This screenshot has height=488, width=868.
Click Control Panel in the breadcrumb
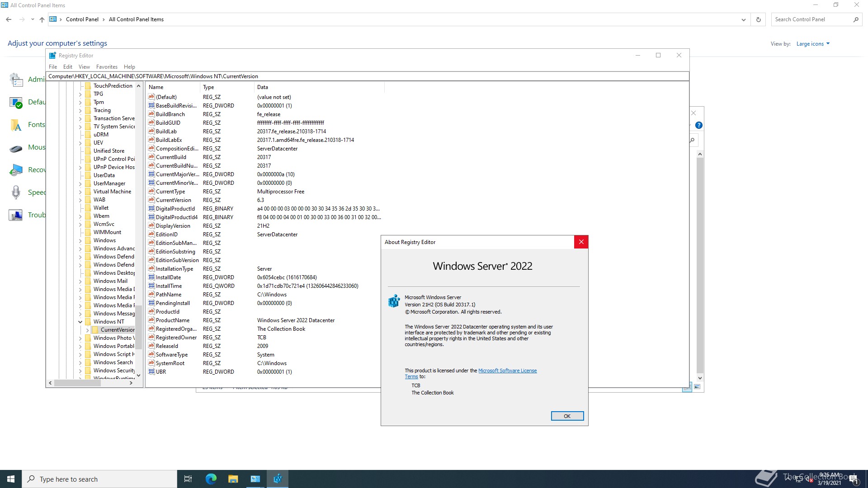pyautogui.click(x=82, y=19)
